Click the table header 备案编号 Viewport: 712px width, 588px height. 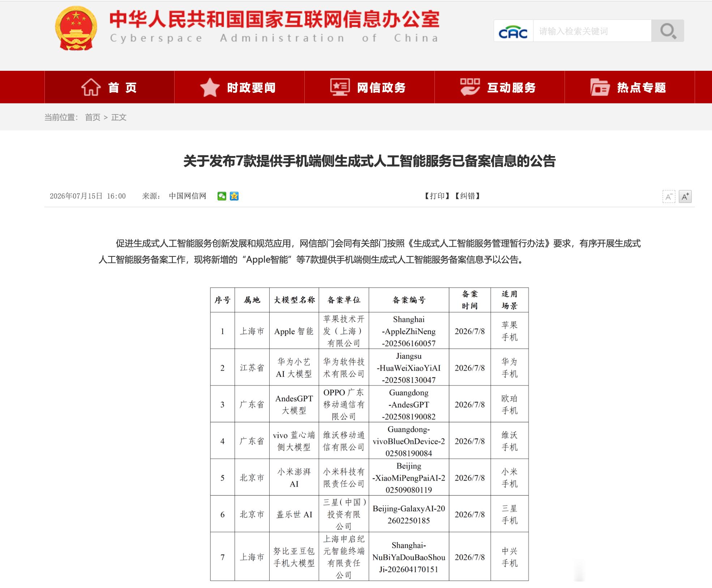(x=409, y=300)
